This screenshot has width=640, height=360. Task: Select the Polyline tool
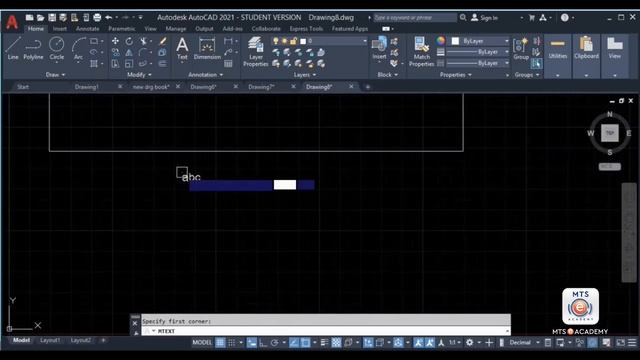click(33, 48)
